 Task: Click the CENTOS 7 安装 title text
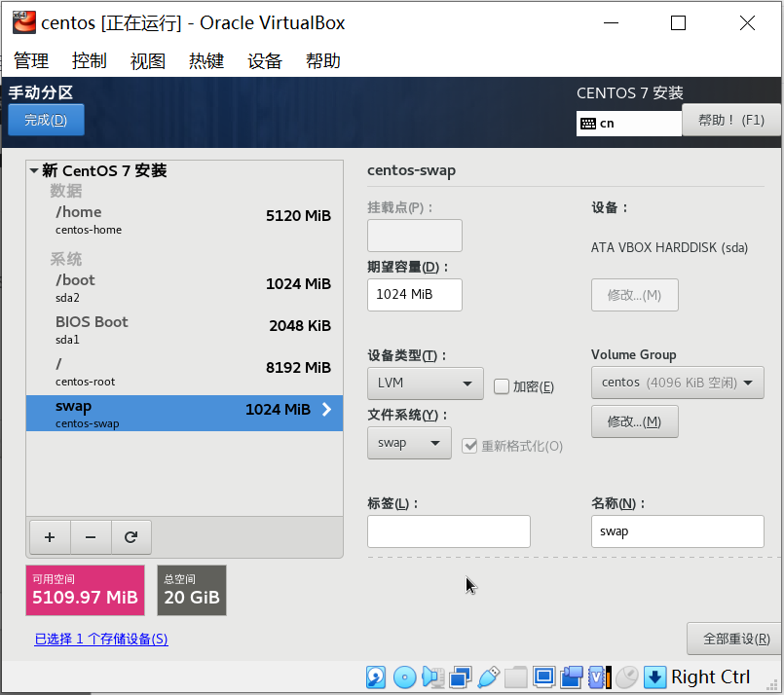click(629, 92)
